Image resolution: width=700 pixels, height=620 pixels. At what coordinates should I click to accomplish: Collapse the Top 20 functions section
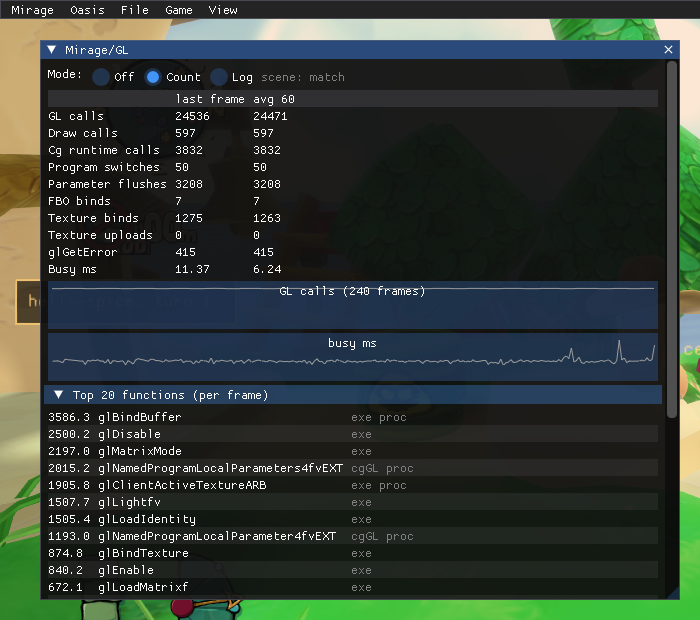click(x=58, y=395)
